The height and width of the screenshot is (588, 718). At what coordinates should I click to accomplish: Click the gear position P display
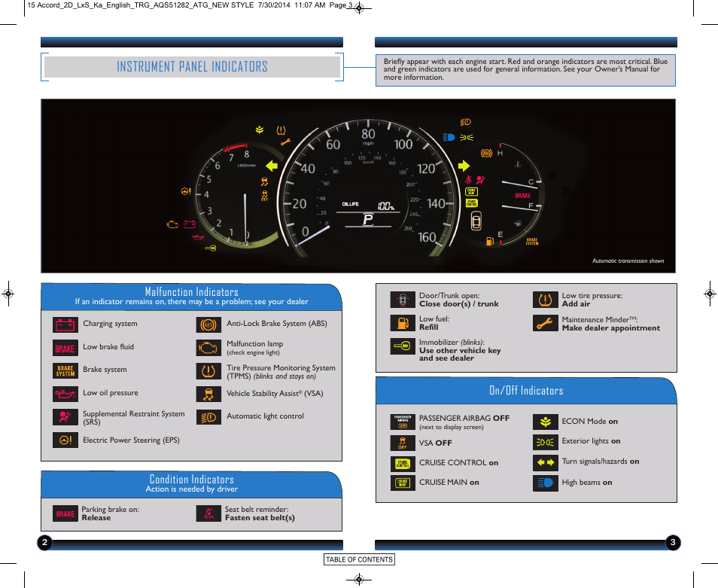pos(368,219)
